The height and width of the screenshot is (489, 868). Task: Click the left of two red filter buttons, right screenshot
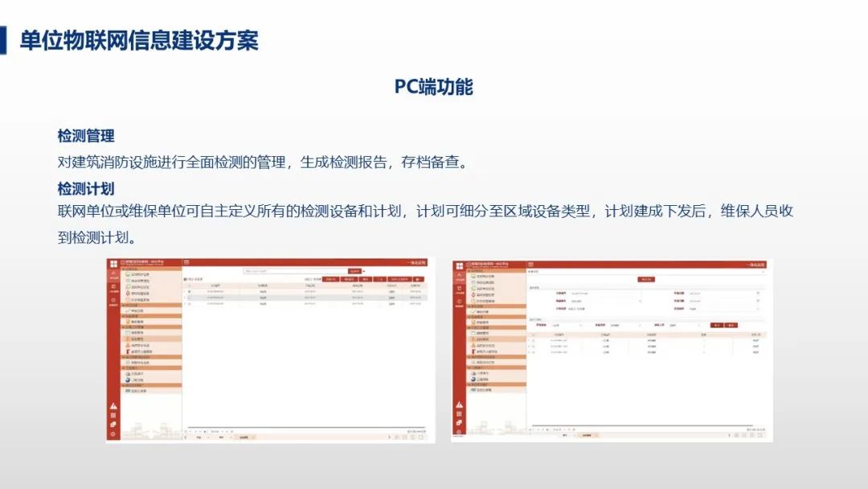click(x=717, y=325)
